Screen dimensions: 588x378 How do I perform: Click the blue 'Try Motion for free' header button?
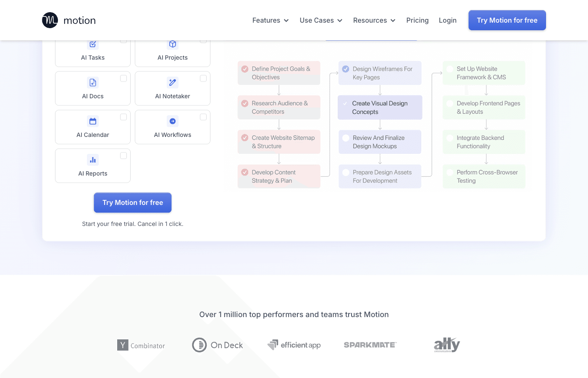507,20
